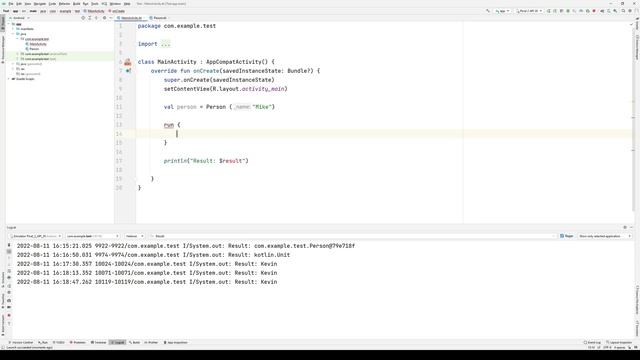640x360 pixels.
Task: Click the Logcat filter icon at sidebar bottom
Action: pos(9,324)
